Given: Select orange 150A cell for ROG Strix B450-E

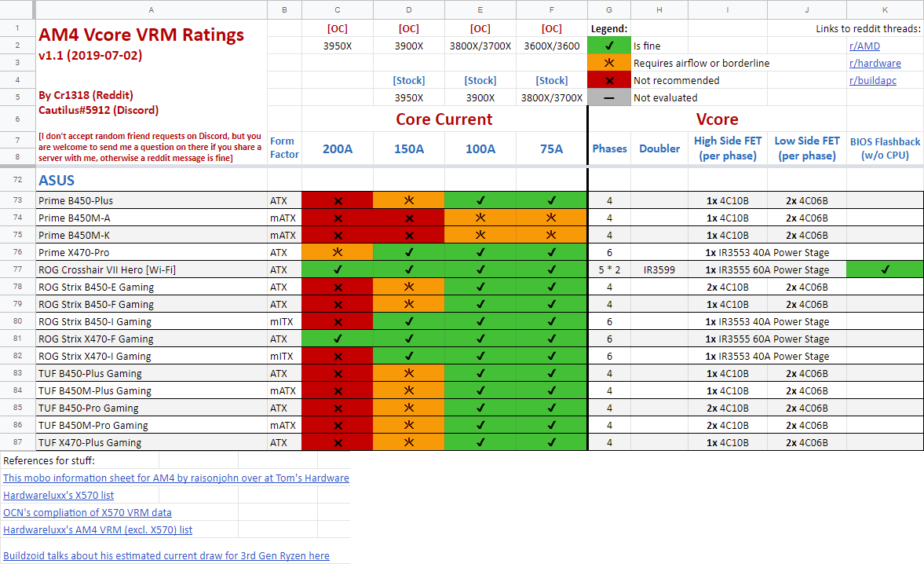Looking at the screenshot, I should pyautogui.click(x=409, y=287).
